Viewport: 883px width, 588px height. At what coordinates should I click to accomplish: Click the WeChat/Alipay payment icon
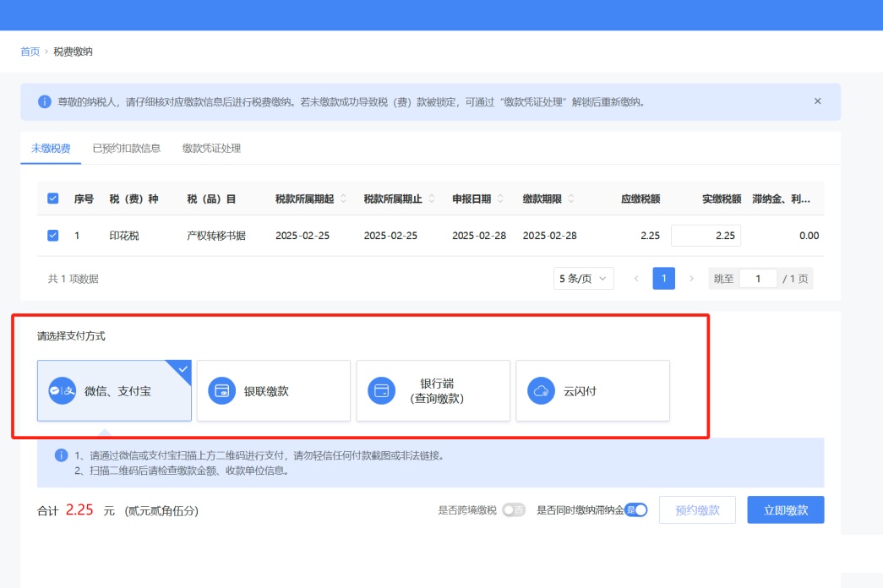pyautogui.click(x=63, y=391)
